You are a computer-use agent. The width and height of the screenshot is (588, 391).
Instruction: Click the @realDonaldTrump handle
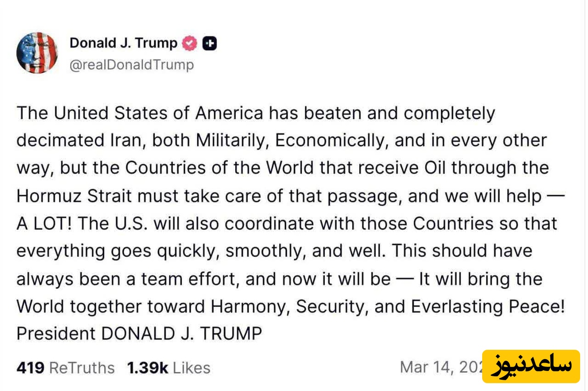(x=132, y=65)
